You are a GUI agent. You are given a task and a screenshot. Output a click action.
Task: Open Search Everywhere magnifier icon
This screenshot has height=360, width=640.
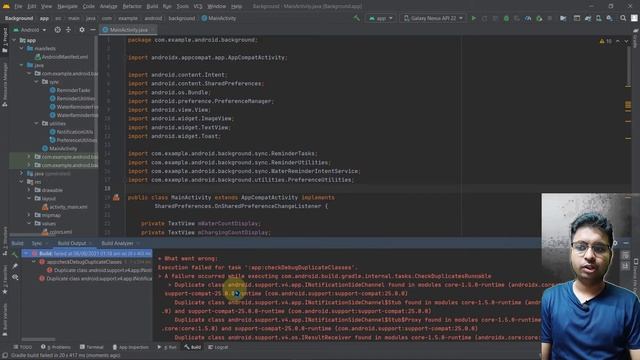click(623, 18)
